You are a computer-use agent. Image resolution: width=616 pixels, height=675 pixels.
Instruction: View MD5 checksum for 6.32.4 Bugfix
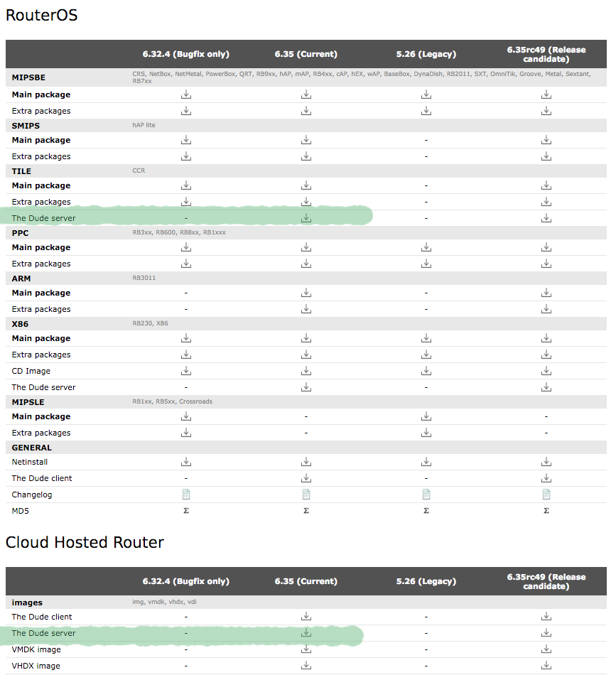coord(186,511)
